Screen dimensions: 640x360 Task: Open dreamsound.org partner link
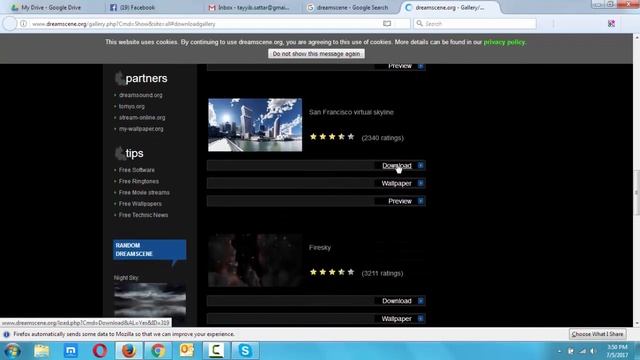(x=140, y=95)
